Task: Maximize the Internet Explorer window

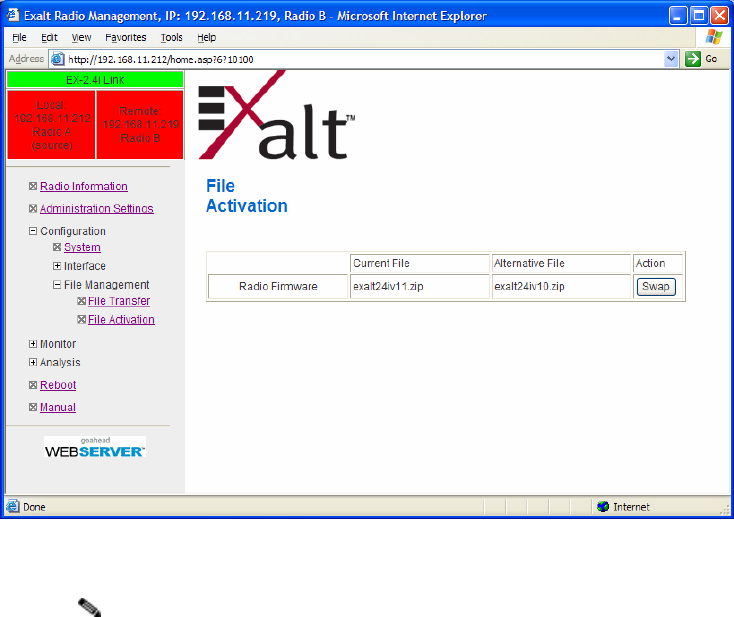Action: [x=699, y=15]
